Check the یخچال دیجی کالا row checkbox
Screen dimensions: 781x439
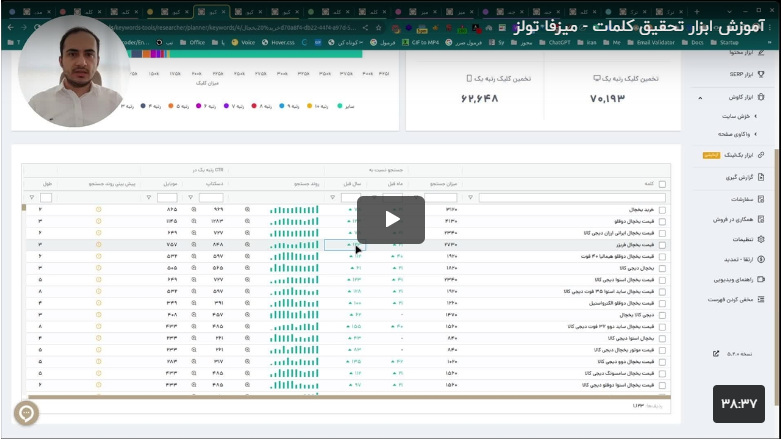point(662,268)
